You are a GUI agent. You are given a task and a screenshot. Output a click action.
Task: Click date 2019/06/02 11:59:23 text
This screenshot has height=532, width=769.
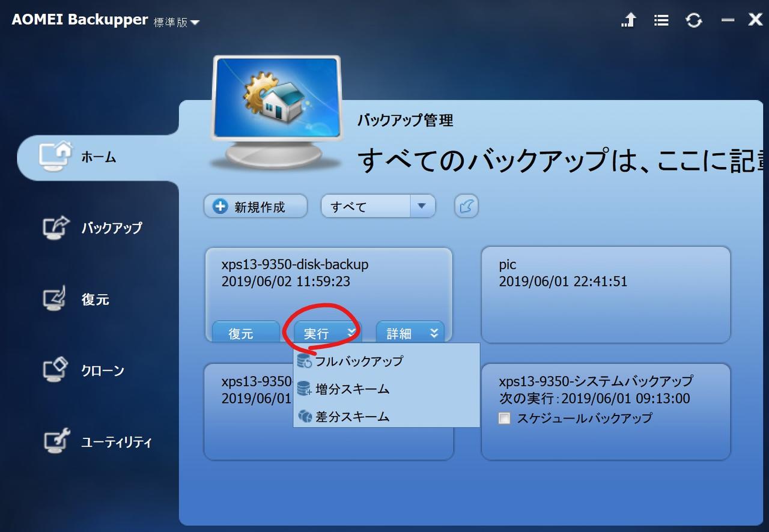pyautogui.click(x=285, y=282)
